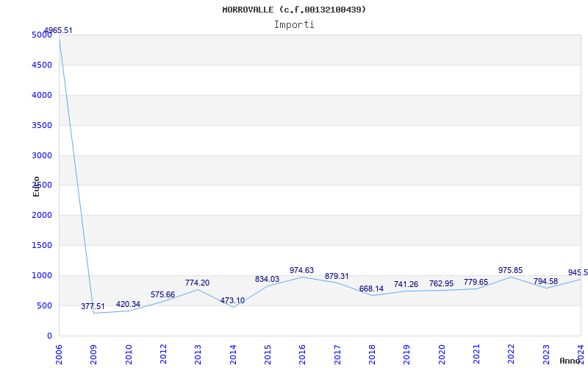Click the 779.65 data label
Screen dimensions: 588x368
click(476, 282)
